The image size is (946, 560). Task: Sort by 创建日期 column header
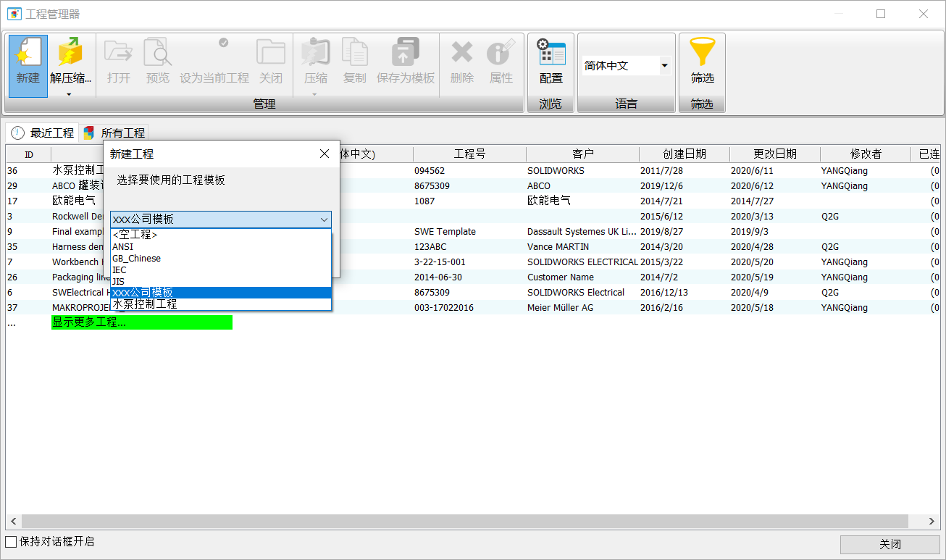[x=685, y=154]
